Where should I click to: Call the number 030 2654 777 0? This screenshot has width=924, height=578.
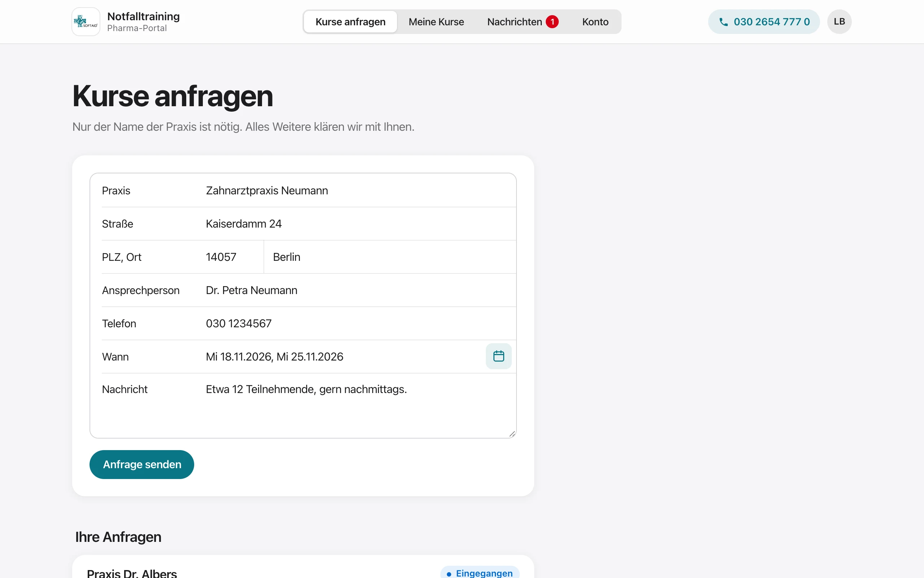(x=764, y=22)
